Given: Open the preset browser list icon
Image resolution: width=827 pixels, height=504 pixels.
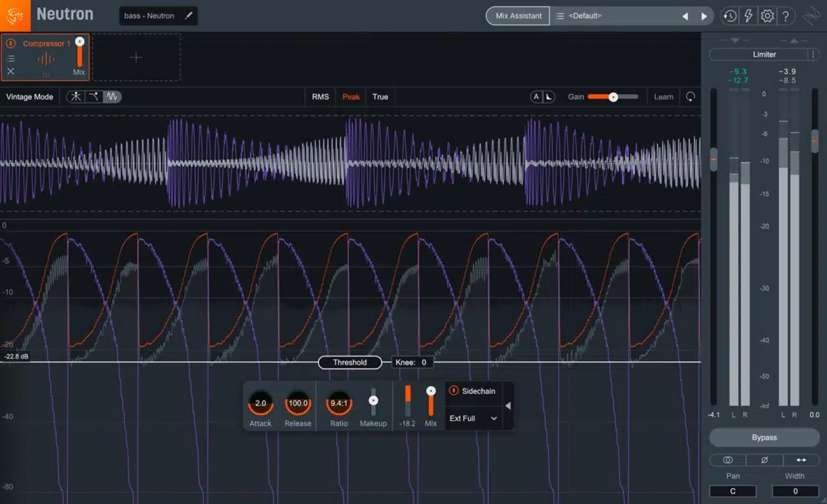Looking at the screenshot, I should [560, 16].
